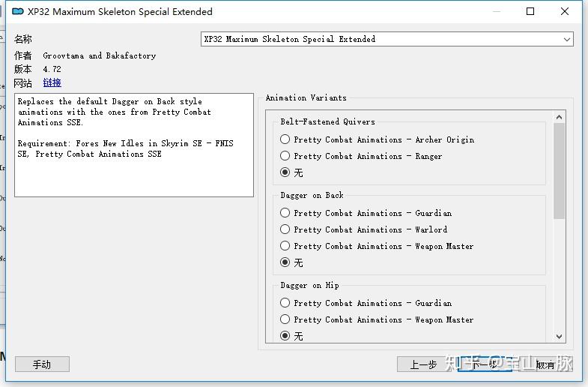Viewport: 588px width, 387px height.
Task: Click the 手动 manual button
Action: [x=42, y=364]
